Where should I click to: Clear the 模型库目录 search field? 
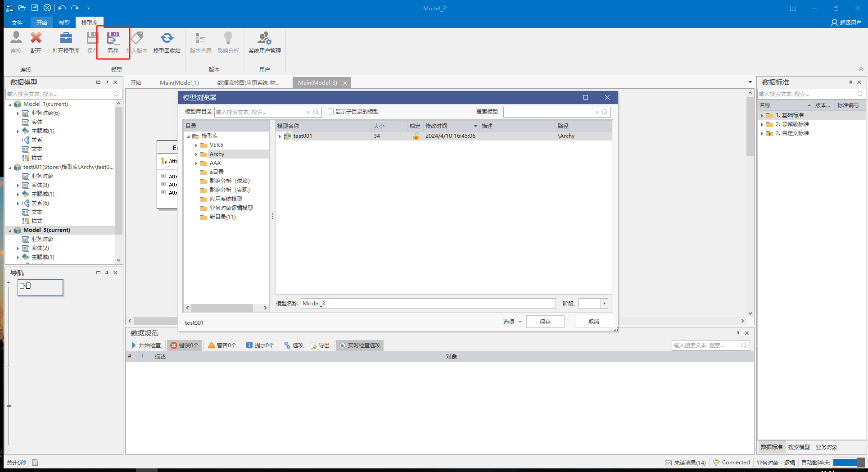(x=308, y=112)
